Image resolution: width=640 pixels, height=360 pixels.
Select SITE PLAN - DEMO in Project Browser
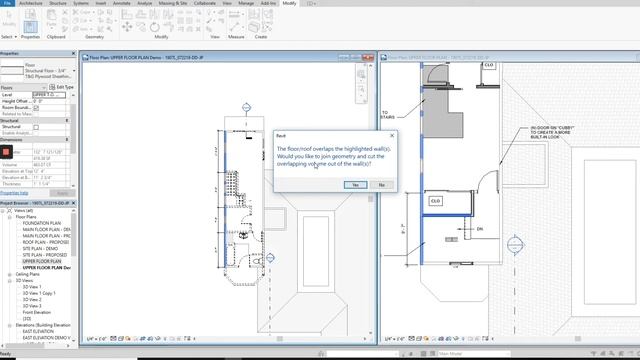pyautogui.click(x=40, y=249)
